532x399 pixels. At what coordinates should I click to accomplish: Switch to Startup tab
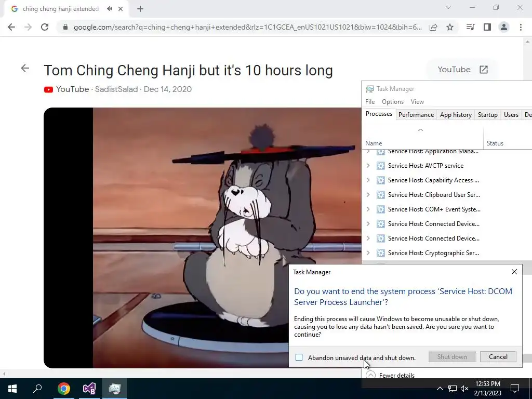[487, 115]
